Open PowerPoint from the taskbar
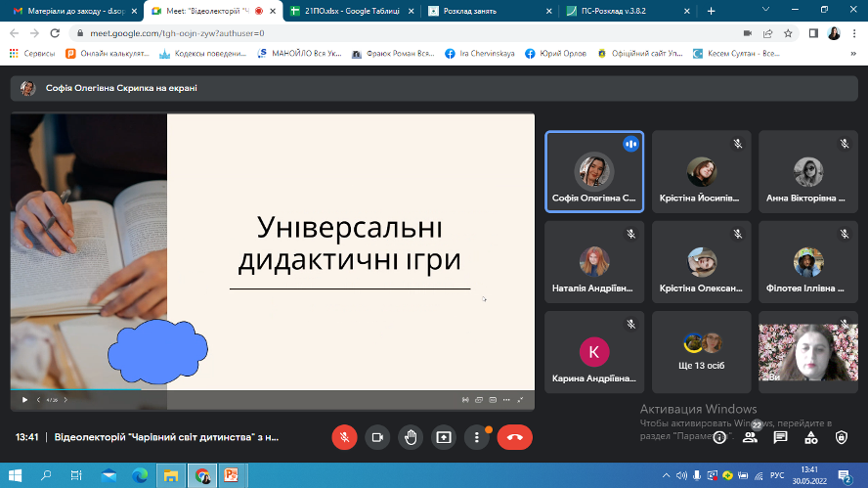The width and height of the screenshot is (868, 488). click(232, 475)
